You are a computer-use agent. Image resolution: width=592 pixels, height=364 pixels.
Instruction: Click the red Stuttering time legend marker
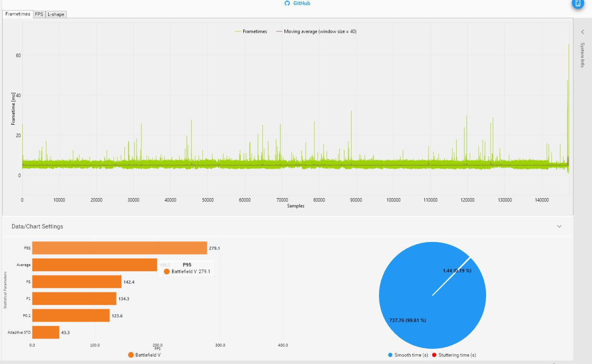click(x=434, y=355)
